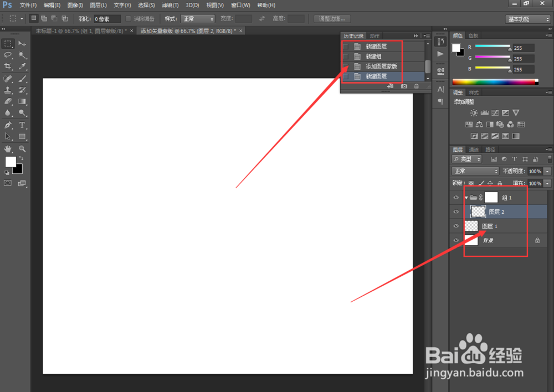Open the 图像(I) menu
Screen dimensions: 554x392
75,6
